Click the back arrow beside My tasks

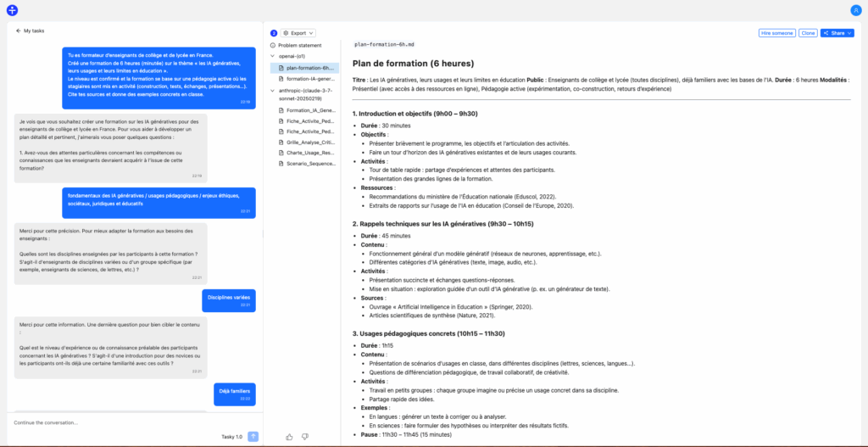(x=18, y=31)
